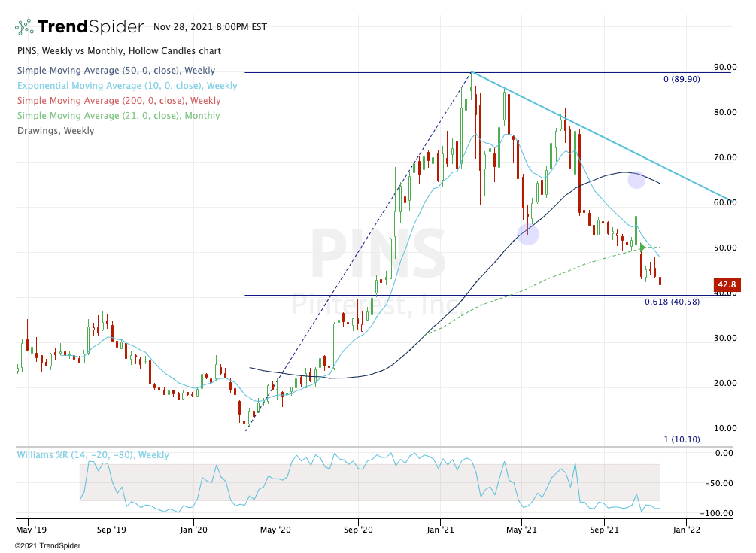Click the 60.00 price axis label
Screen dimensions: 756x553
725,202
